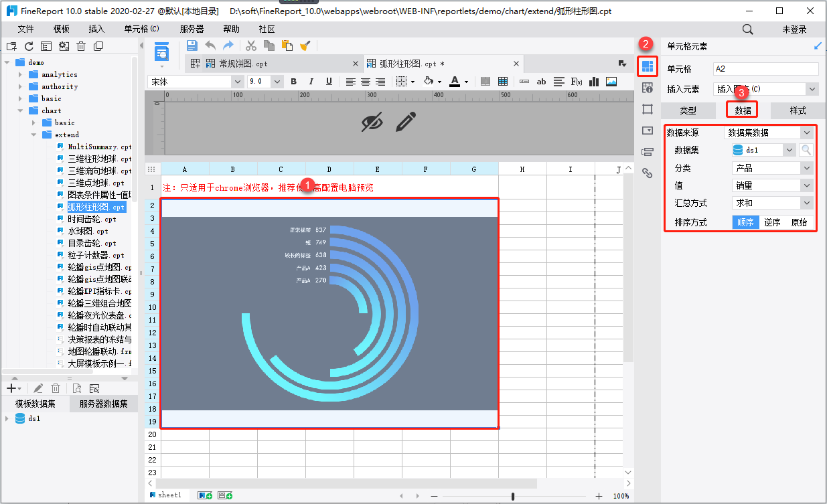Select 逆序 sort order

click(772, 222)
